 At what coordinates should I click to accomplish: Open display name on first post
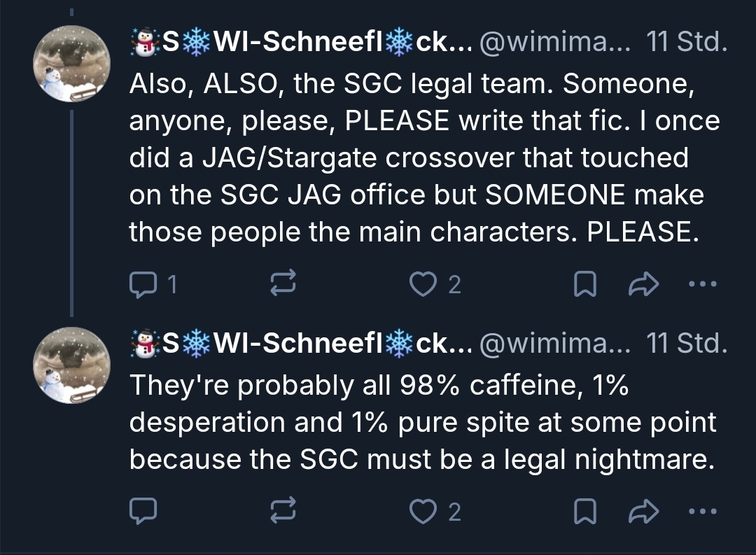pyautogui.click(x=302, y=43)
